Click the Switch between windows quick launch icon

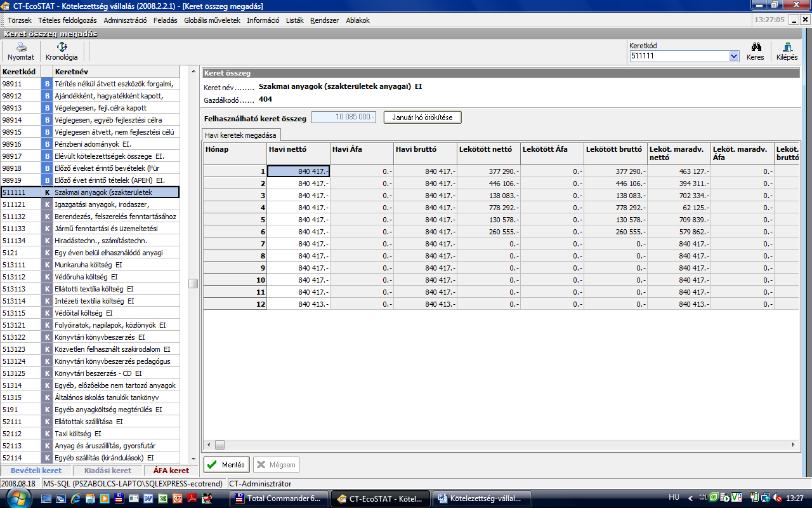tap(62, 498)
